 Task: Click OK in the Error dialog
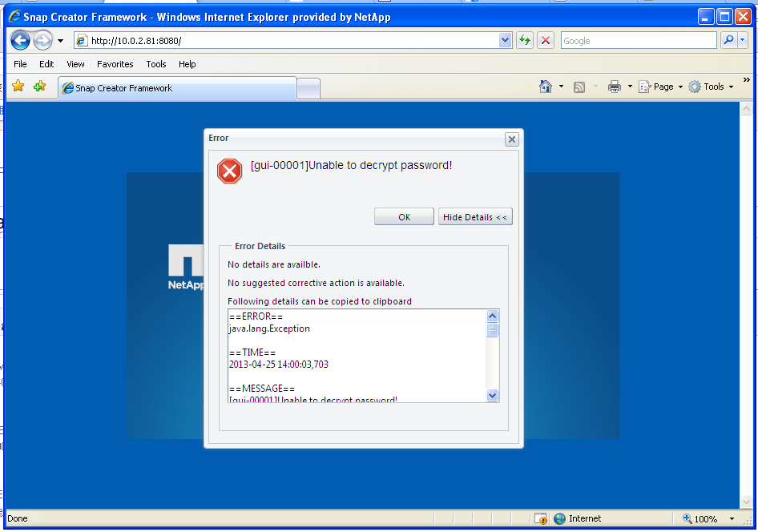pyautogui.click(x=404, y=217)
